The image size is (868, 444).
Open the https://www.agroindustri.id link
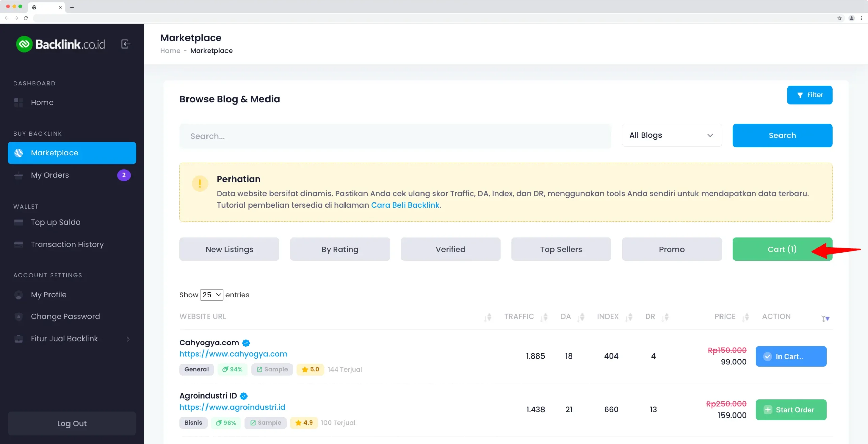[232, 407]
